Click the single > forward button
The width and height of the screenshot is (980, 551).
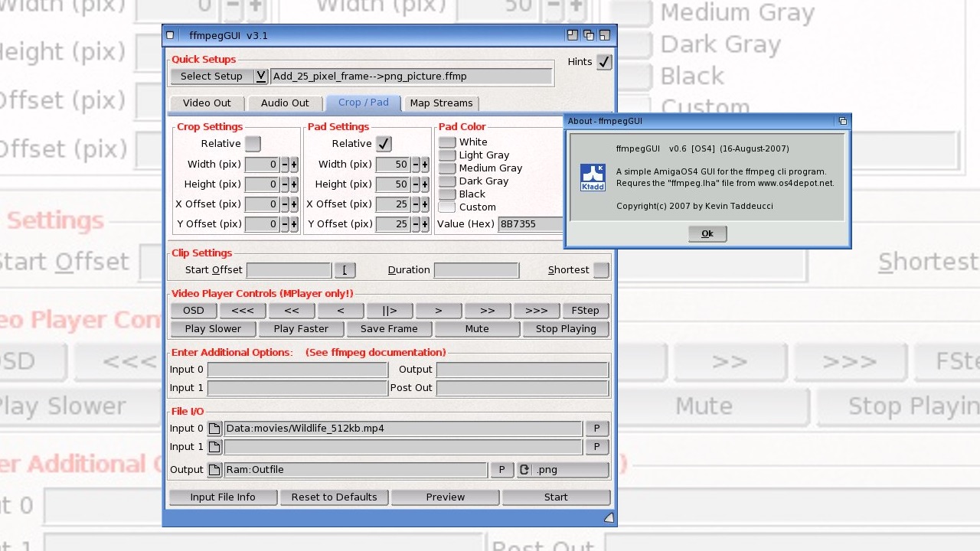tap(439, 311)
